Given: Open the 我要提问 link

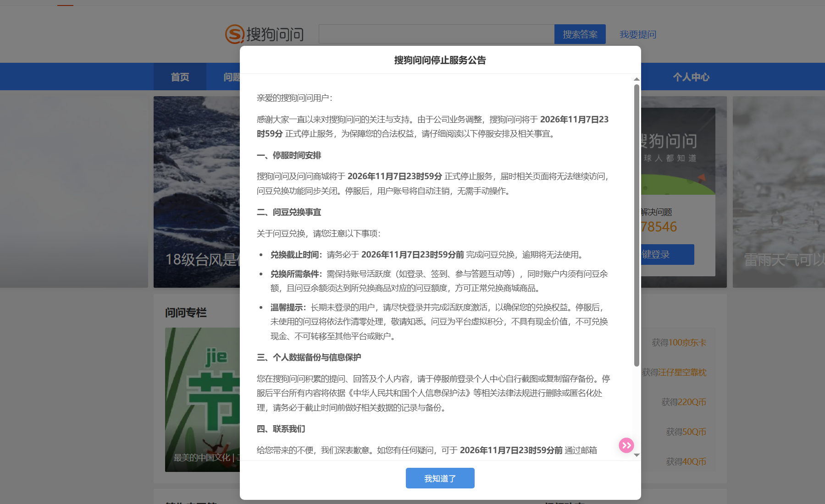Looking at the screenshot, I should pyautogui.click(x=638, y=34).
